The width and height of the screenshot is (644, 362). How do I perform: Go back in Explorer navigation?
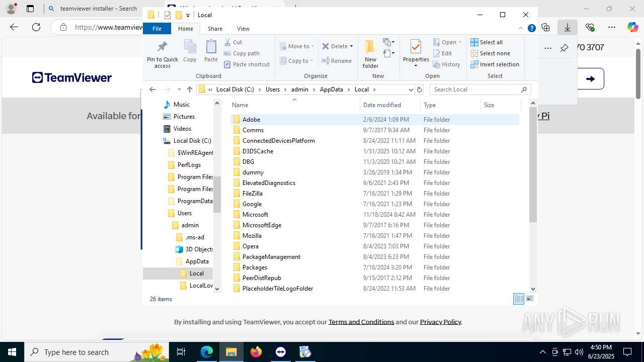(x=153, y=89)
